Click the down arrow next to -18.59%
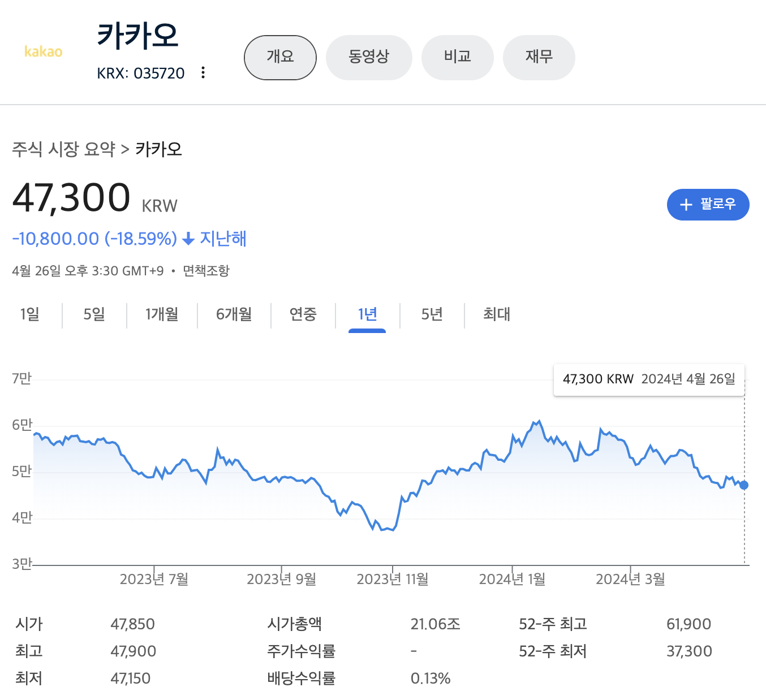This screenshot has width=766, height=700. [x=188, y=239]
